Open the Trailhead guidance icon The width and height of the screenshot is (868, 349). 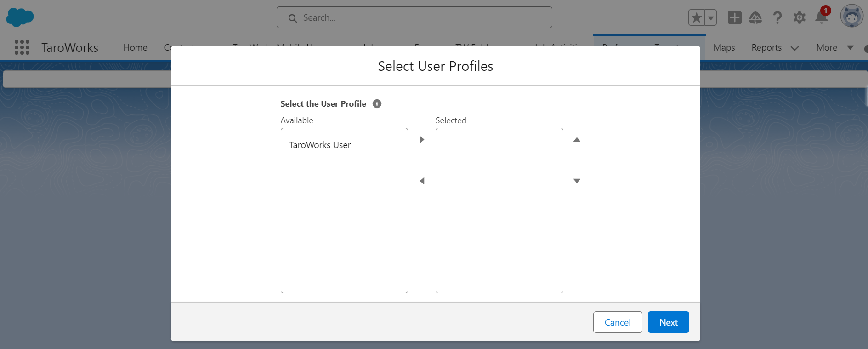[x=755, y=18]
